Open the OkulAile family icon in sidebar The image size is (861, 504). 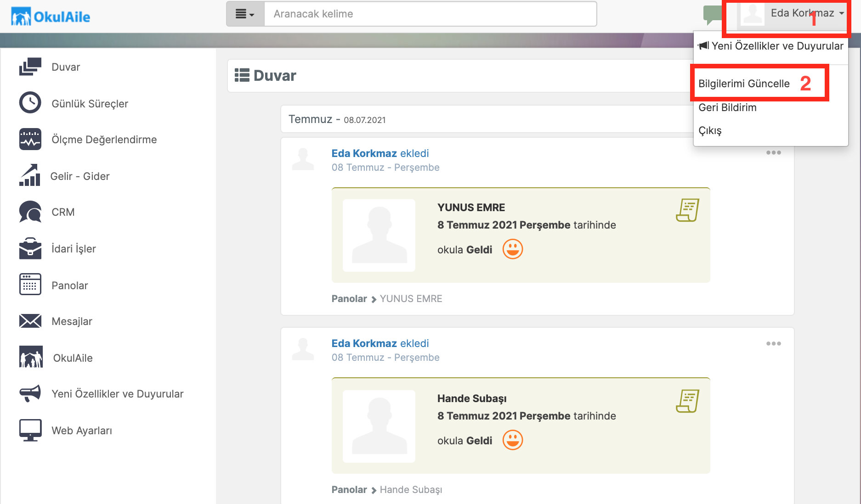tap(31, 357)
